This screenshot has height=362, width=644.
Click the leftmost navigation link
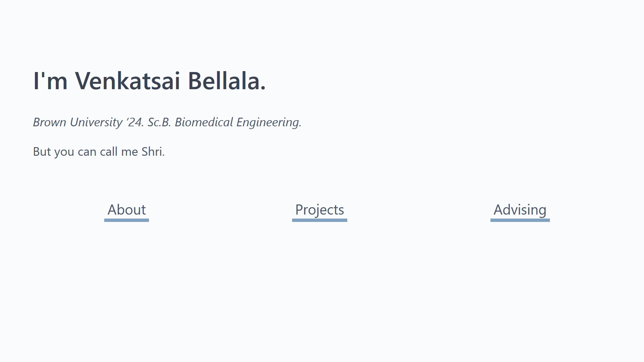[126, 210]
